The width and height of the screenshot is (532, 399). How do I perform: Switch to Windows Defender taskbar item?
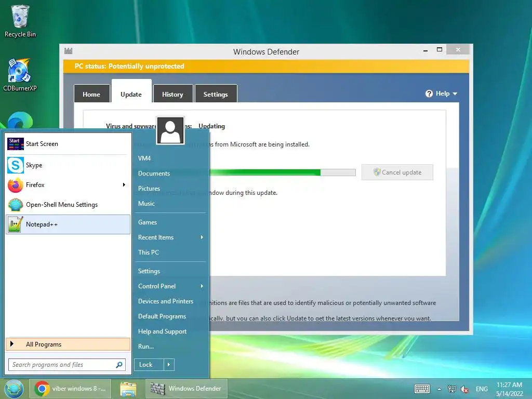tap(187, 389)
